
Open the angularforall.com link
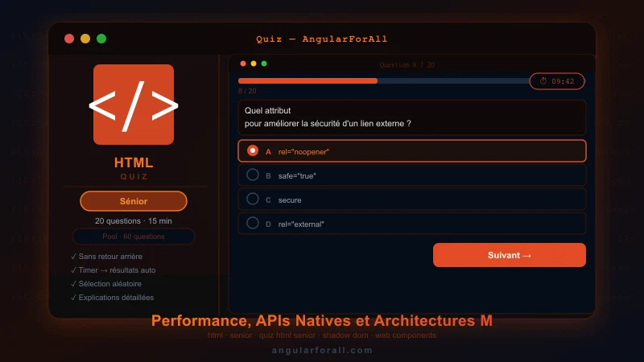coord(322,350)
